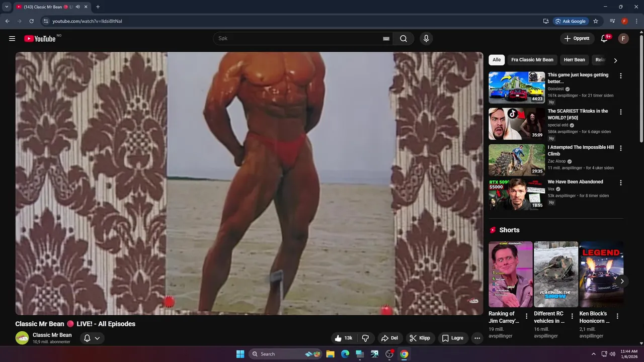Toggle channel notification bell for Classic Mr Bean
Image resolution: width=644 pixels, height=362 pixels.
click(87, 338)
